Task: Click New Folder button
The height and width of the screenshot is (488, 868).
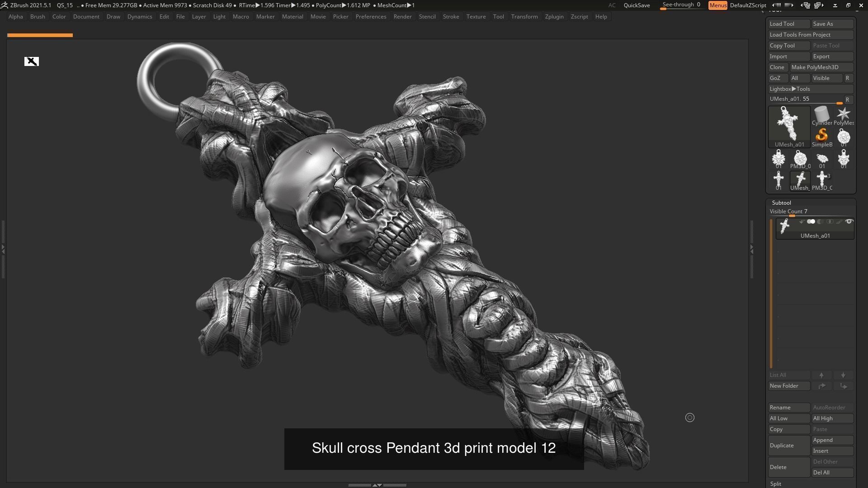Action: pos(789,386)
